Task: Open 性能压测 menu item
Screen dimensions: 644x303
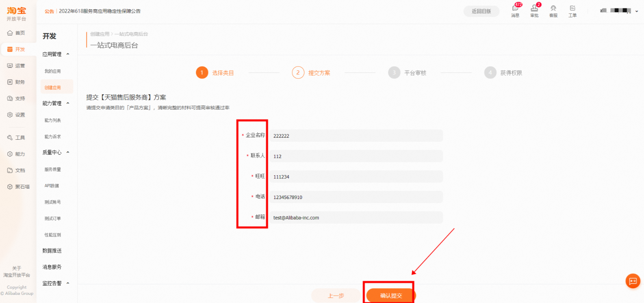Action: pyautogui.click(x=52, y=235)
